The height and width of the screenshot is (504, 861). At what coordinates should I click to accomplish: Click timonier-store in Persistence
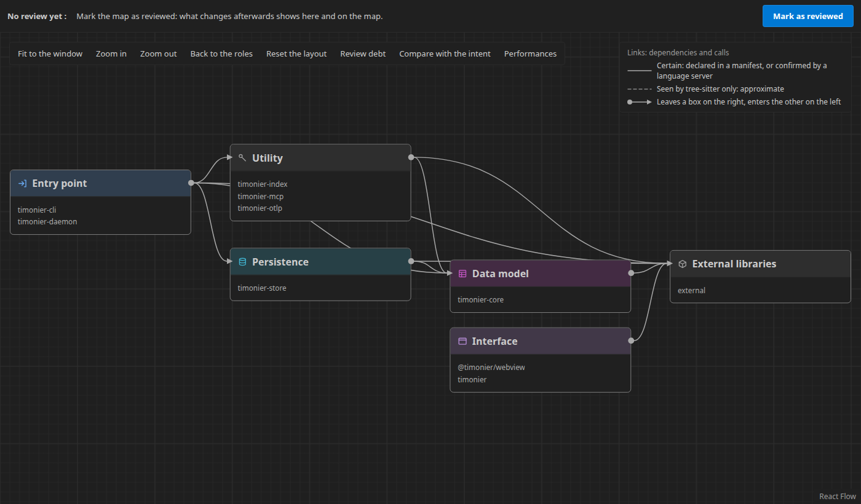pos(262,288)
